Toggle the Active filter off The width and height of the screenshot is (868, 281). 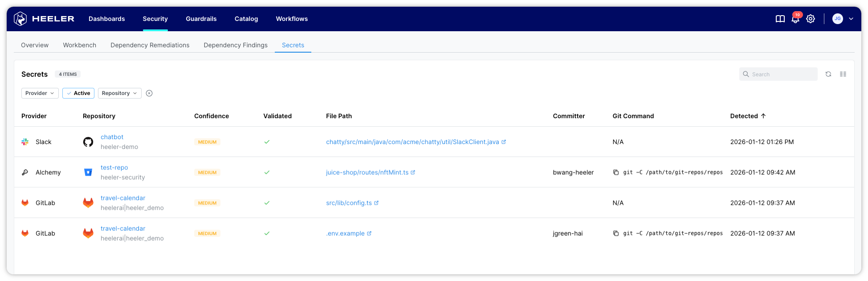click(78, 93)
